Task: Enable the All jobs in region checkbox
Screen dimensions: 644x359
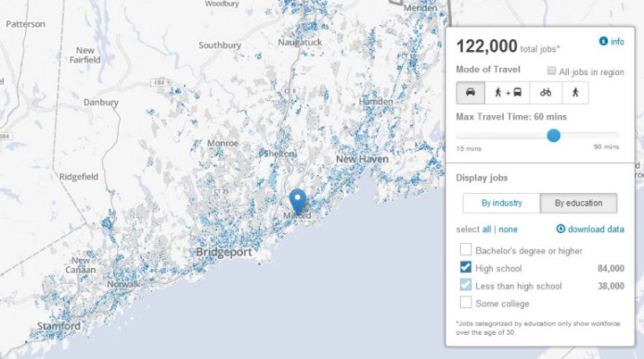Action: pos(551,71)
